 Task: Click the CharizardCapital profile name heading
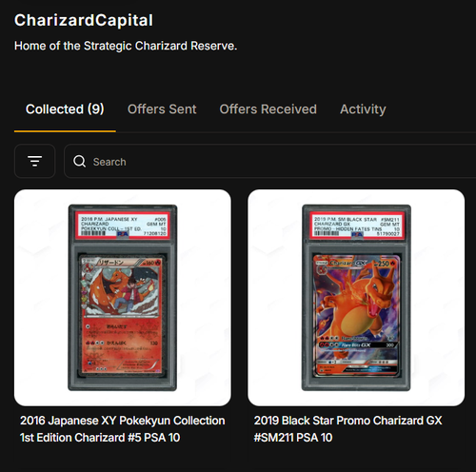(x=84, y=20)
